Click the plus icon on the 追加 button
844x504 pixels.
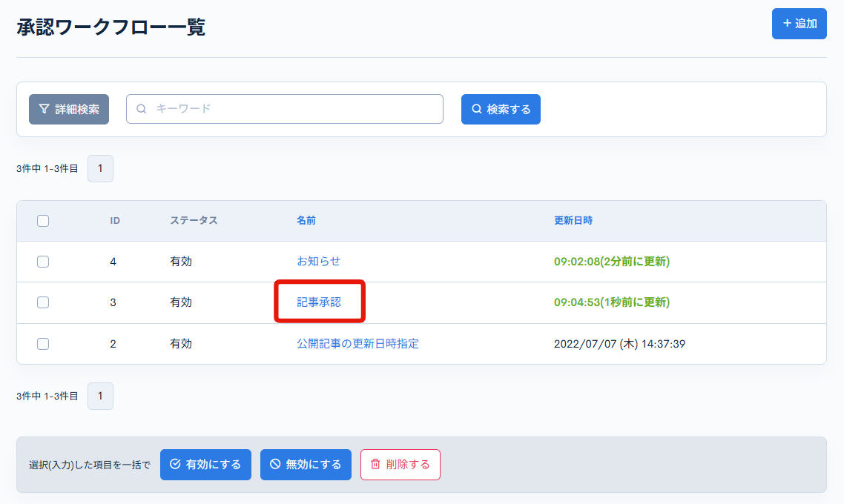click(x=788, y=23)
